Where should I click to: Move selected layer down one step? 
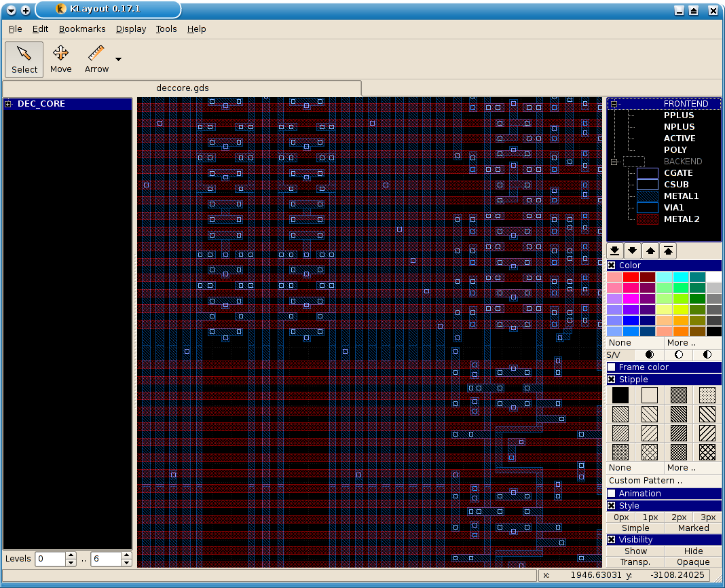pyautogui.click(x=633, y=251)
